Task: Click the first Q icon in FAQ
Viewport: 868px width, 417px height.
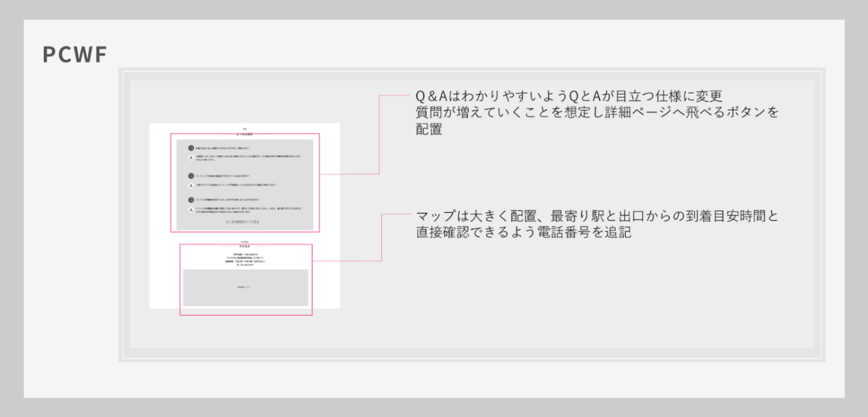Action: coord(191,148)
